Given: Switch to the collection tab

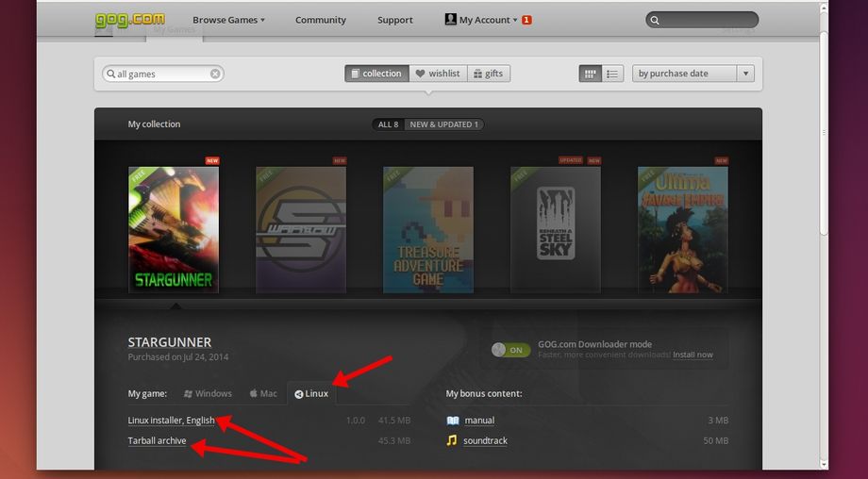Looking at the screenshot, I should coord(377,74).
